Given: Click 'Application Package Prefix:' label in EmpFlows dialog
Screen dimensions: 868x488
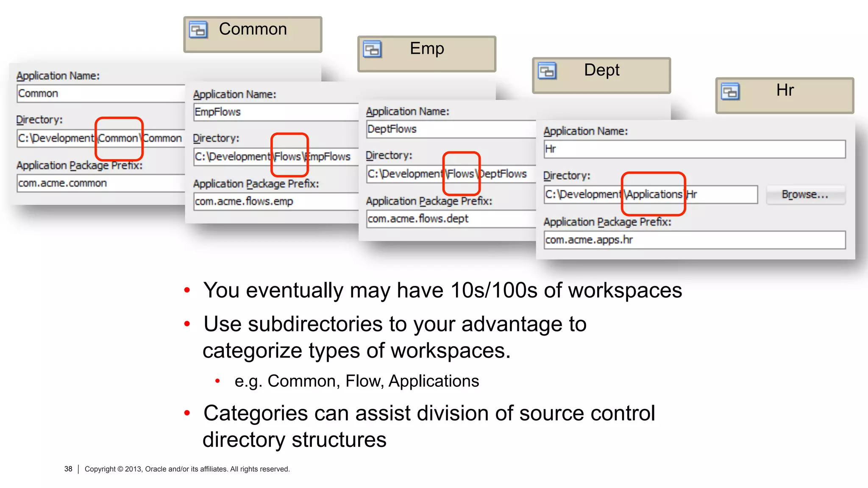Looking at the screenshot, I should point(256,184).
